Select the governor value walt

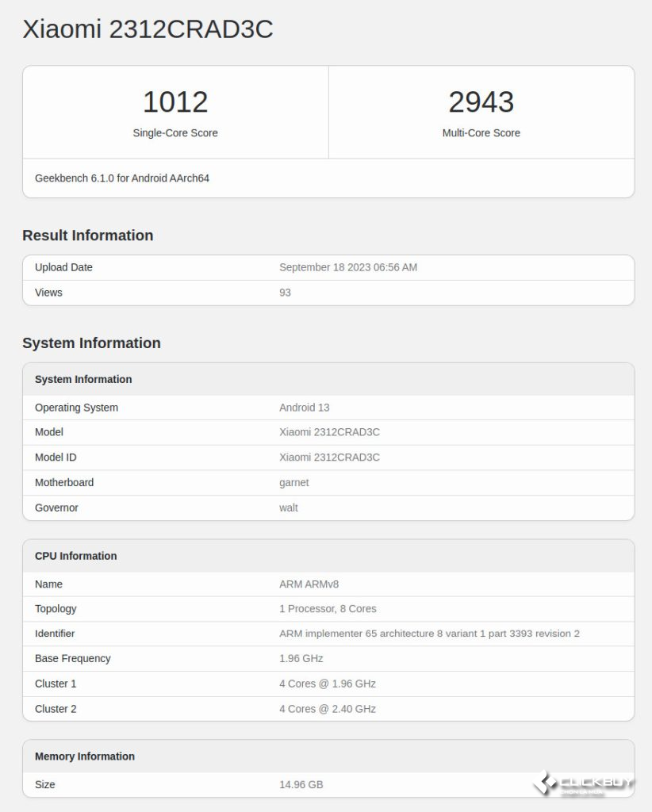pos(289,508)
